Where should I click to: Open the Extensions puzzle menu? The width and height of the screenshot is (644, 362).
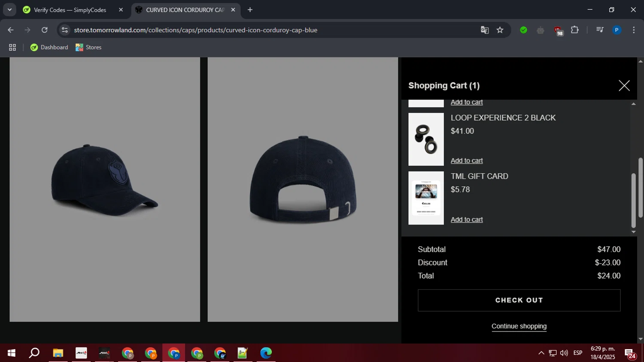tap(574, 30)
